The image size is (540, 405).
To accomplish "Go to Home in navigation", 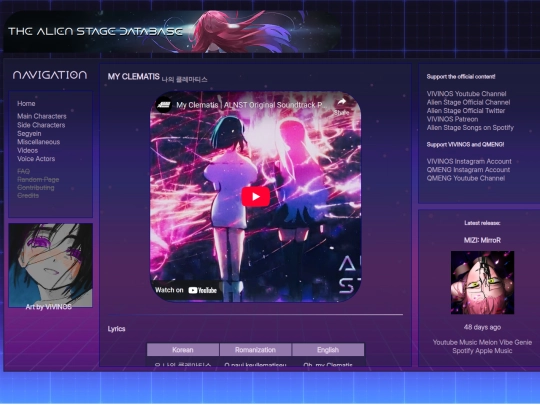I will click(x=26, y=104).
